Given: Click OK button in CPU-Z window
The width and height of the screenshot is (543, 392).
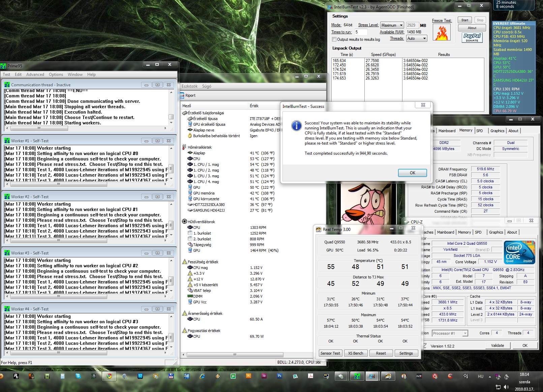Looking at the screenshot, I should pos(525,345).
